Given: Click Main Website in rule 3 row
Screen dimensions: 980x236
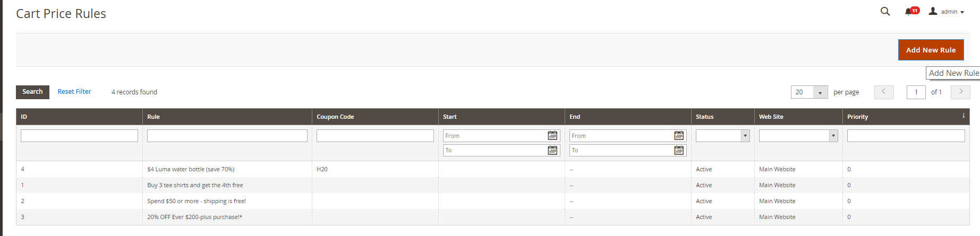Looking at the screenshot, I should 777,217.
